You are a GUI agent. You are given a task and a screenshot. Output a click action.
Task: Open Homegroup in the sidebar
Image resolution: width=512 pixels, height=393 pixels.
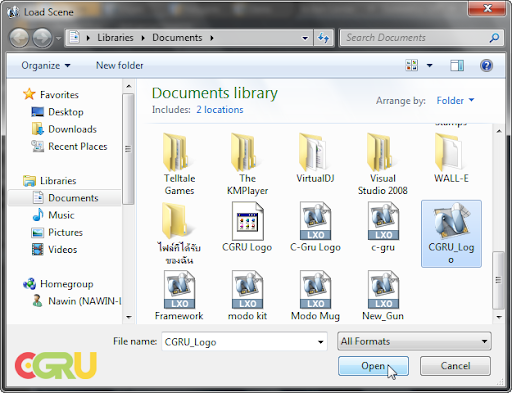(58, 284)
